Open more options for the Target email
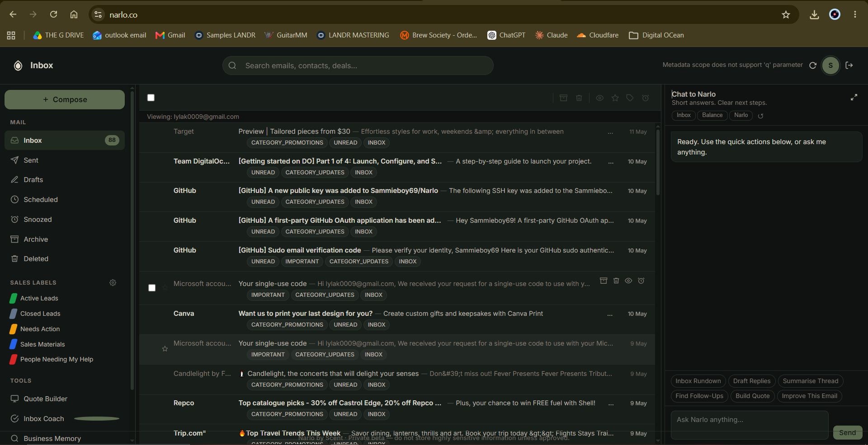Viewport: 868px width, 445px height. coord(610,132)
